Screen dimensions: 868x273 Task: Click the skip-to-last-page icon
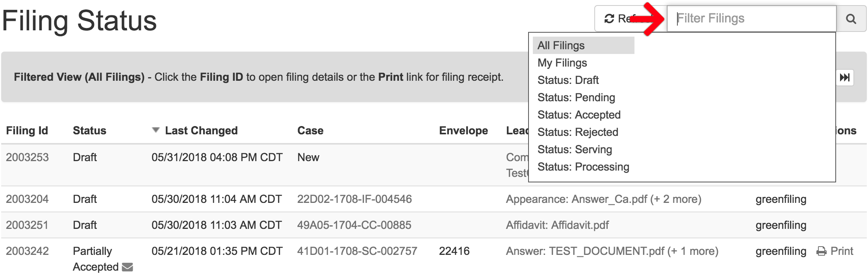point(845,78)
